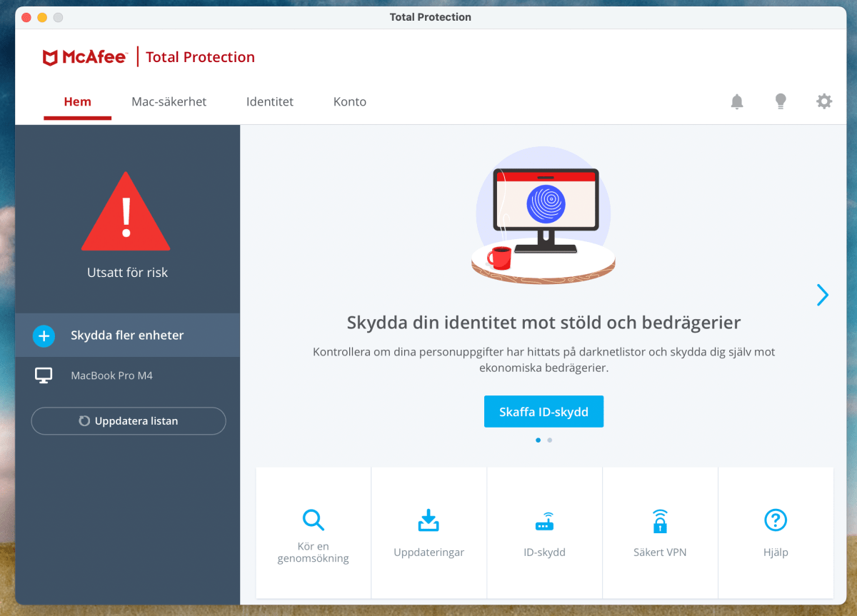This screenshot has width=857, height=616.
Task: Click the blue plus icon for more devices
Action: tap(44, 335)
